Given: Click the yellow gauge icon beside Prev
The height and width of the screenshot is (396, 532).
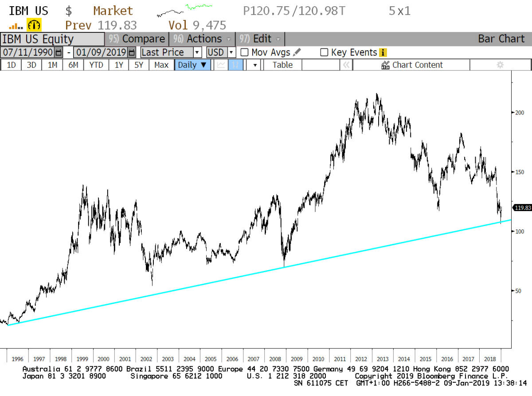Looking at the screenshot, I should (x=34, y=25).
